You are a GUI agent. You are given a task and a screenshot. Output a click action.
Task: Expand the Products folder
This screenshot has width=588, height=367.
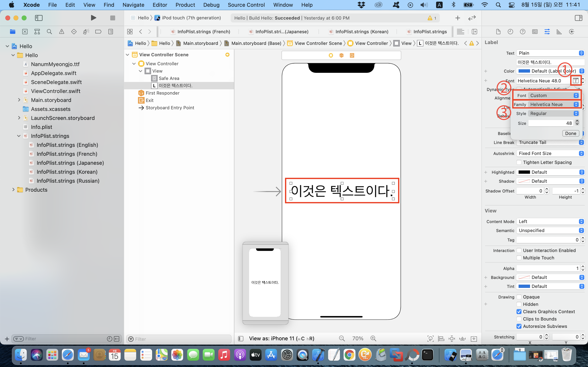click(13, 190)
